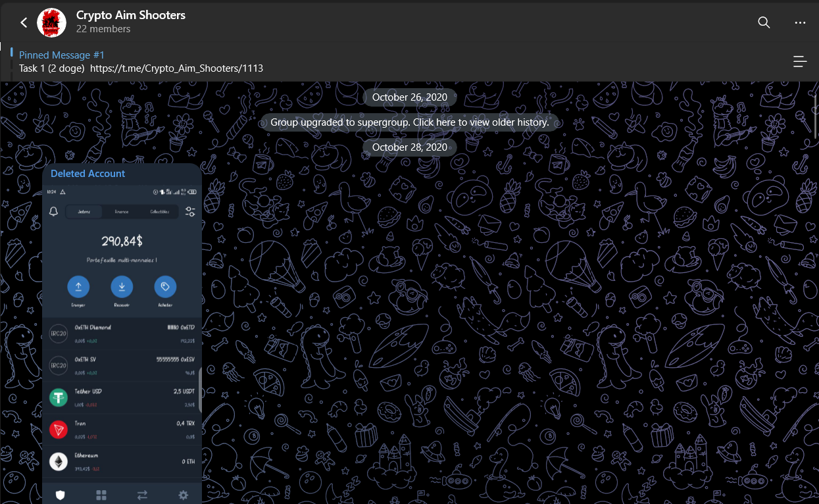Click the October 28, 2020 date badge
The image size is (819, 504).
[x=409, y=147]
